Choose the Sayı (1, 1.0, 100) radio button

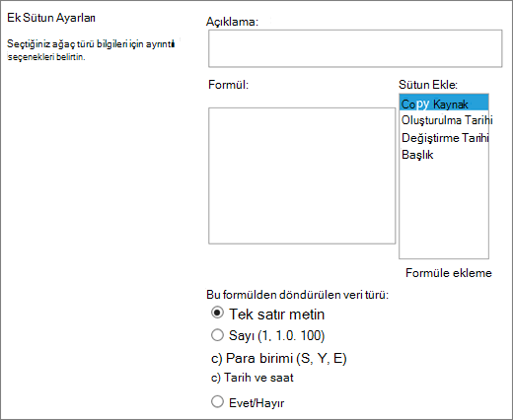(x=217, y=335)
